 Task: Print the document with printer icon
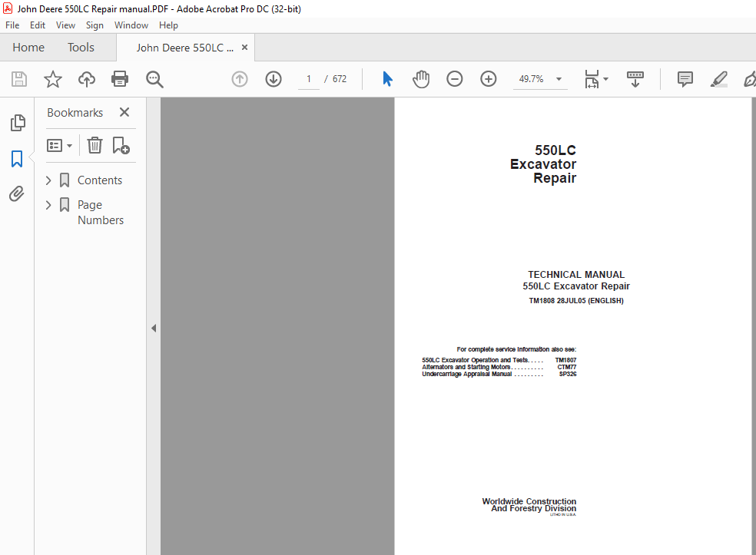point(120,78)
